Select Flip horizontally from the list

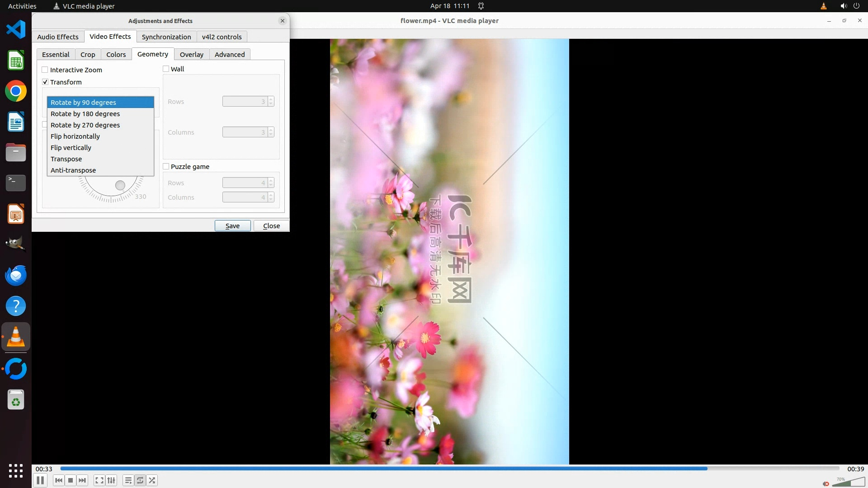[75, 136]
